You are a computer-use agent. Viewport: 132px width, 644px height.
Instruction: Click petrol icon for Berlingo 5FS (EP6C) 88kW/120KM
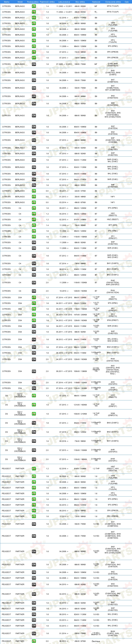tap(34, 46)
